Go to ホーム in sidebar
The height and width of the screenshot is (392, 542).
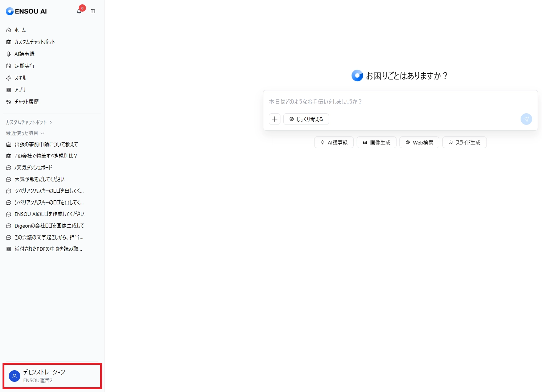click(x=52, y=30)
